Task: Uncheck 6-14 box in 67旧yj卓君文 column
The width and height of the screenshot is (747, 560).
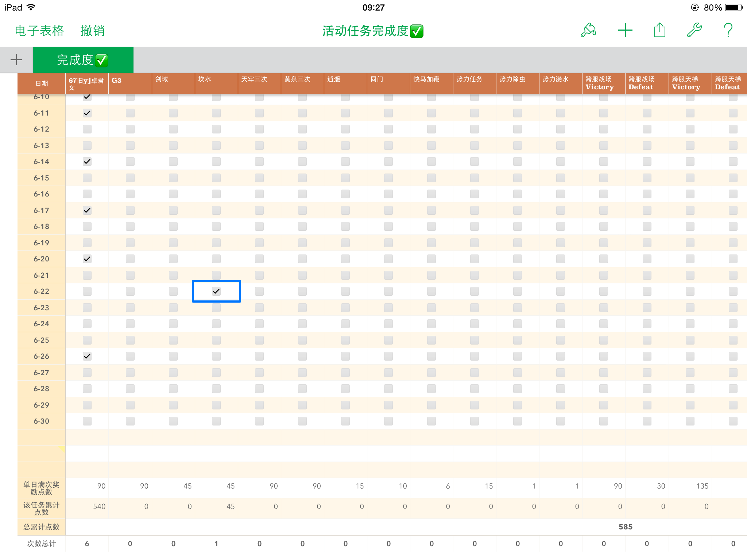Action: [x=87, y=162]
